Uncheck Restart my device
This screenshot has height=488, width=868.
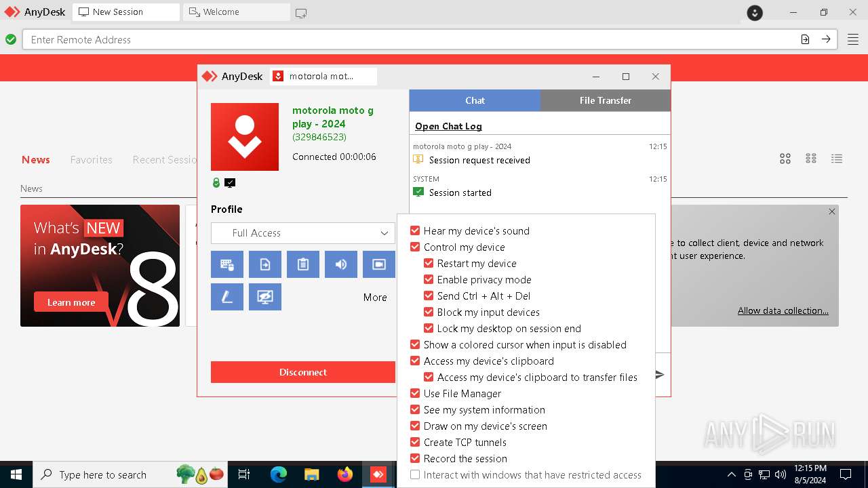coord(429,263)
